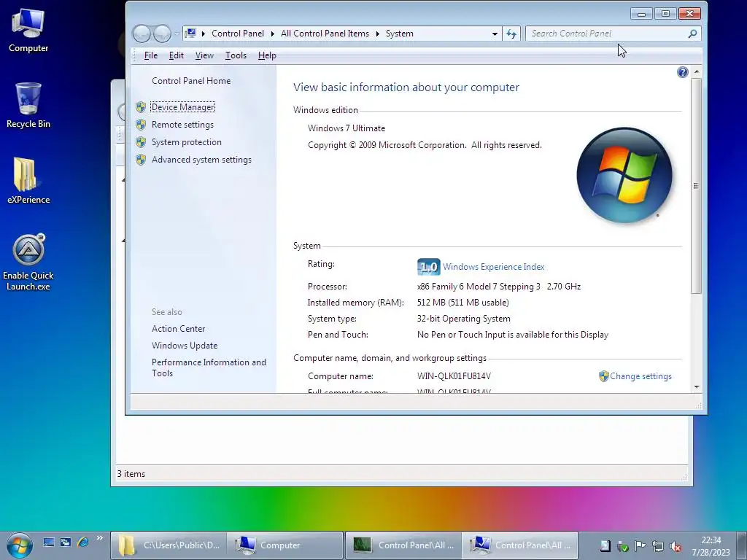Open the View menu
Screen dimensions: 747x560
pyautogui.click(x=204, y=55)
